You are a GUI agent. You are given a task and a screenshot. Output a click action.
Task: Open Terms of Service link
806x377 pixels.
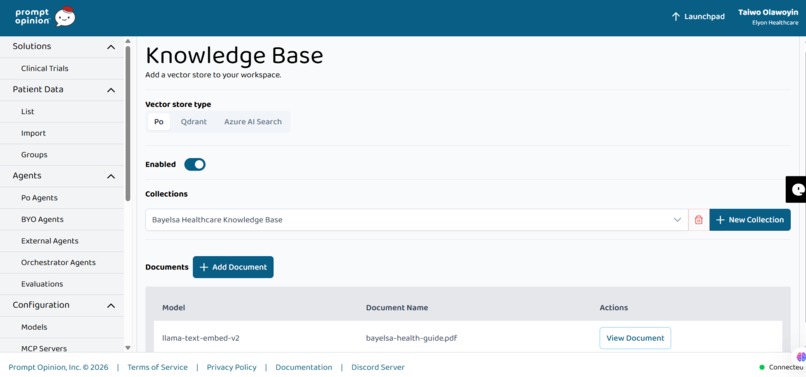click(x=157, y=367)
